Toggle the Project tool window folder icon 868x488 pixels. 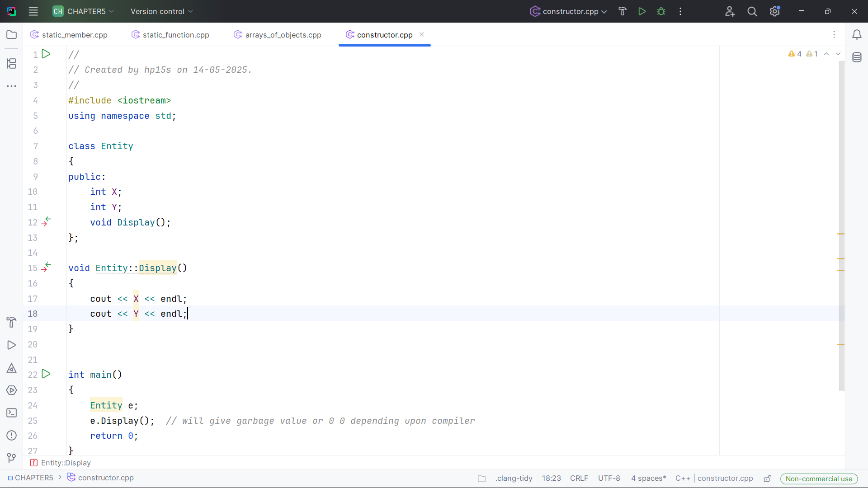click(x=12, y=35)
